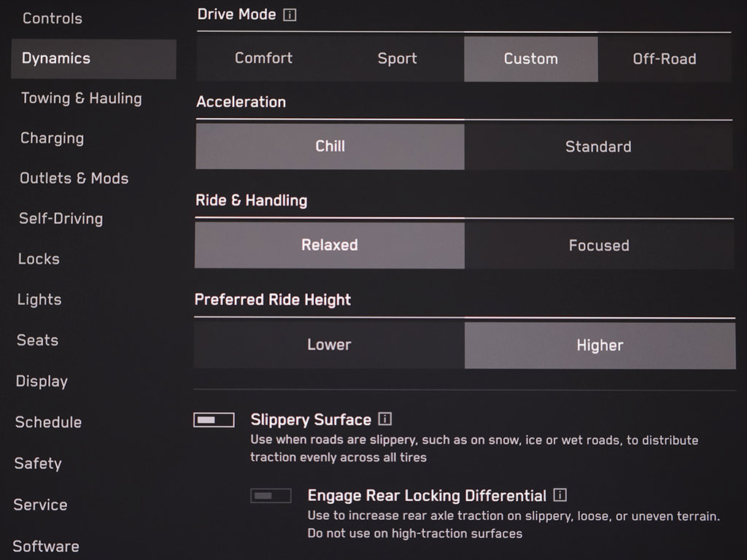Set preferred ride height to Lower
The image size is (747, 560).
[x=329, y=345]
